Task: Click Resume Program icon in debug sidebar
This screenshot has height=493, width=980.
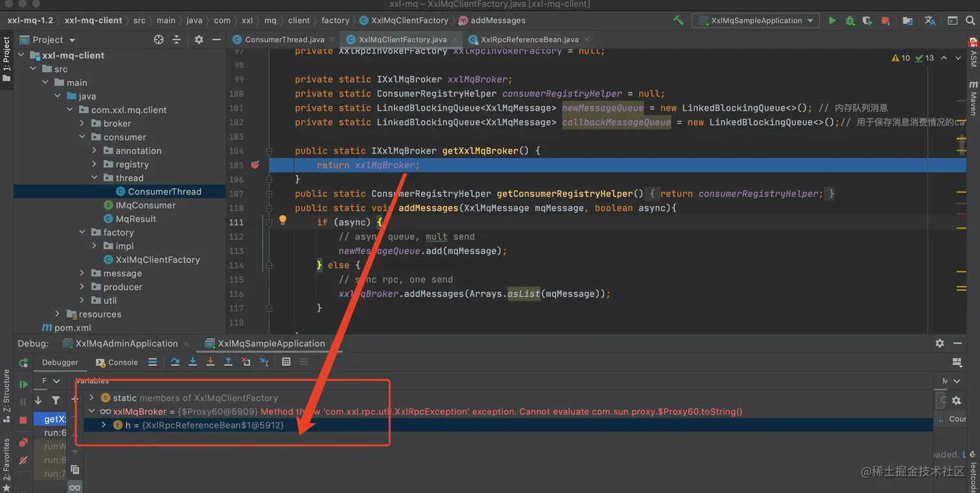Action: click(x=23, y=385)
